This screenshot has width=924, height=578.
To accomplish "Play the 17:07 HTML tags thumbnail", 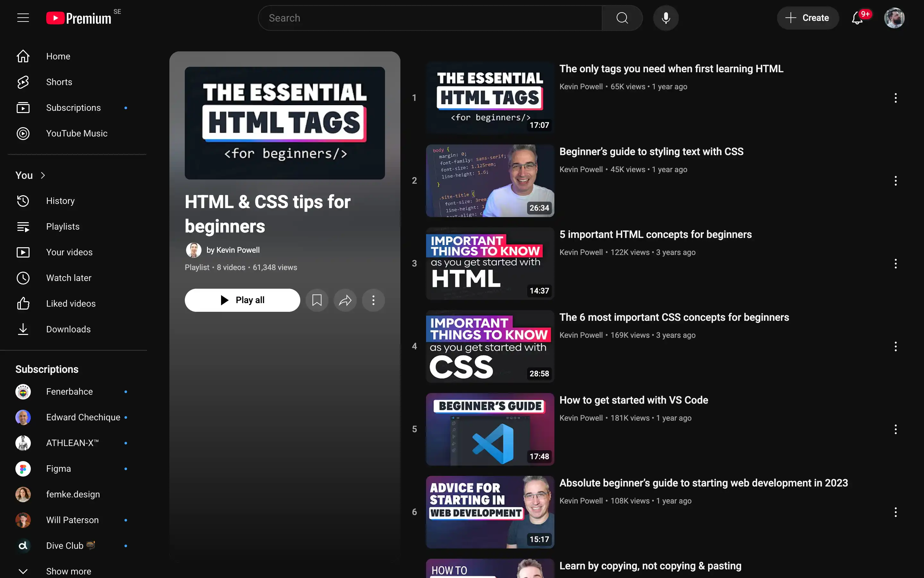I will [490, 98].
